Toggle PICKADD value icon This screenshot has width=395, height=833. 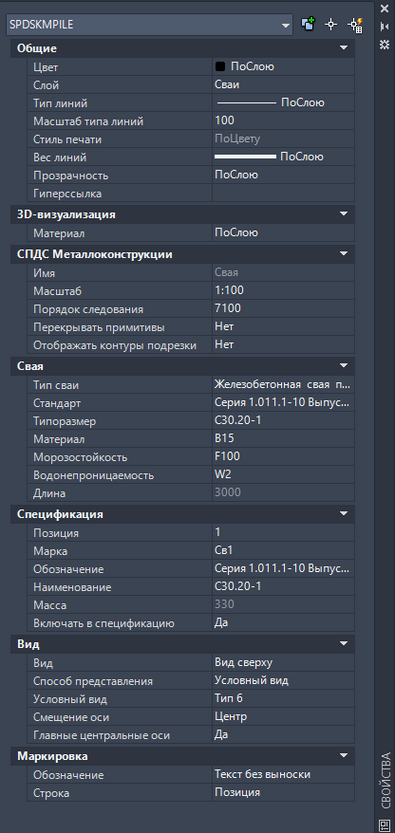[308, 24]
